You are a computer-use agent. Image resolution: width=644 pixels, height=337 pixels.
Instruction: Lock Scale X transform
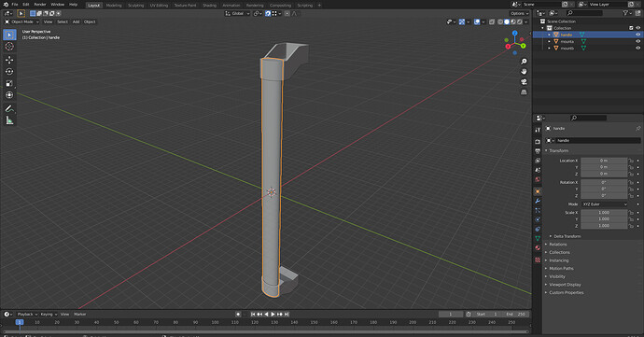point(631,213)
